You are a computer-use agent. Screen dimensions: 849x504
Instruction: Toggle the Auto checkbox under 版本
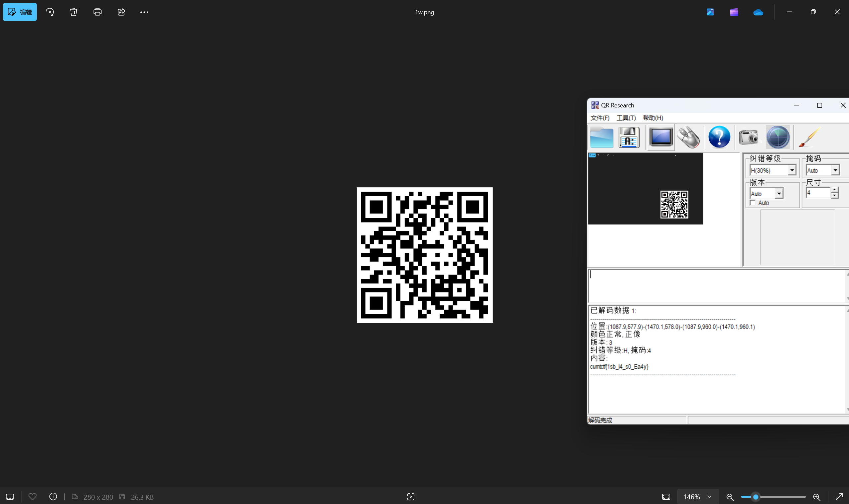(752, 203)
